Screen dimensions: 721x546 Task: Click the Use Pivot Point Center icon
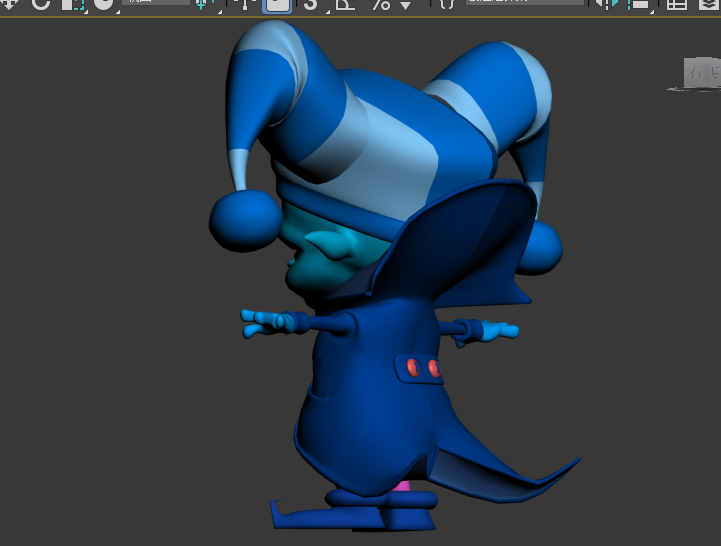point(205,4)
